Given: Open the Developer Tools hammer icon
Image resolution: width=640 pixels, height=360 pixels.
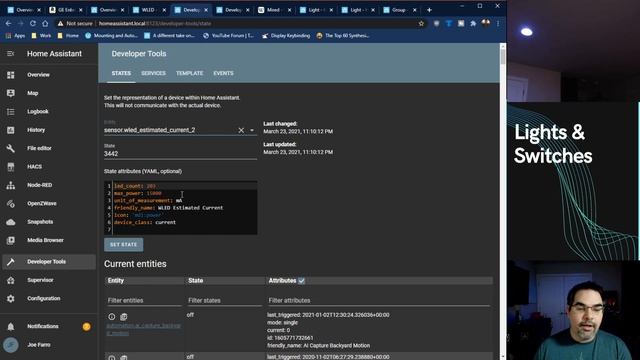Looking at the screenshot, I should (x=11, y=262).
